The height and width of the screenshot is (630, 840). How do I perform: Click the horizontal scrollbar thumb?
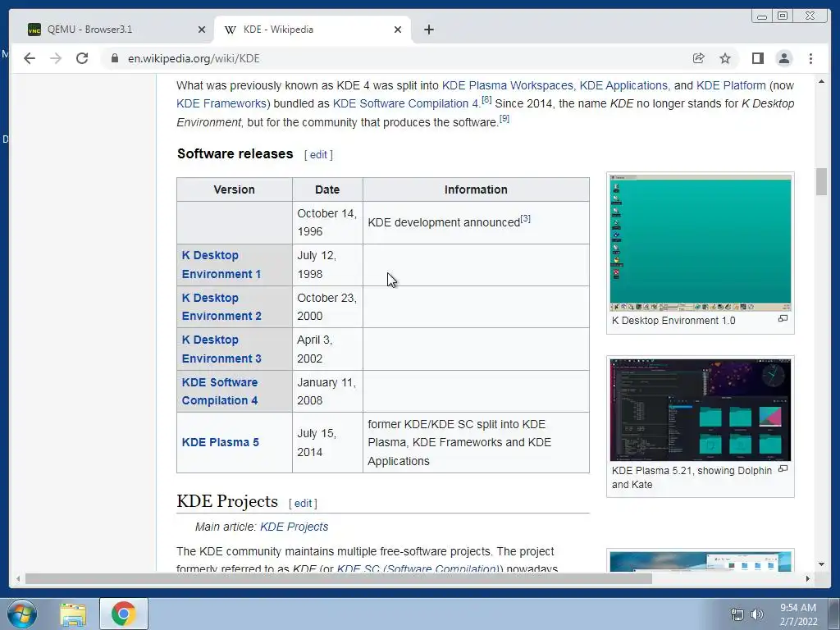tap(339, 578)
